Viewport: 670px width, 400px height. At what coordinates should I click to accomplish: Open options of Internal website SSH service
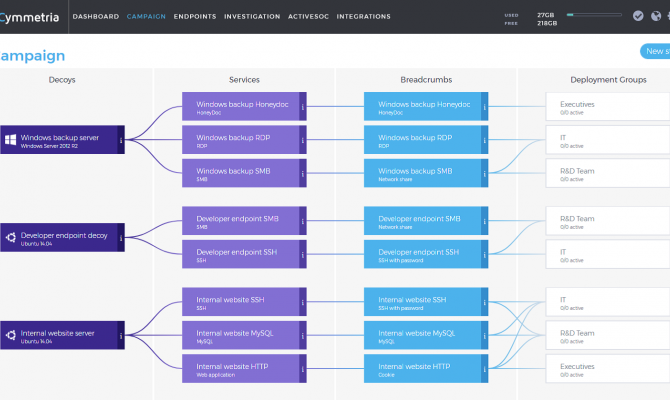coord(303,302)
